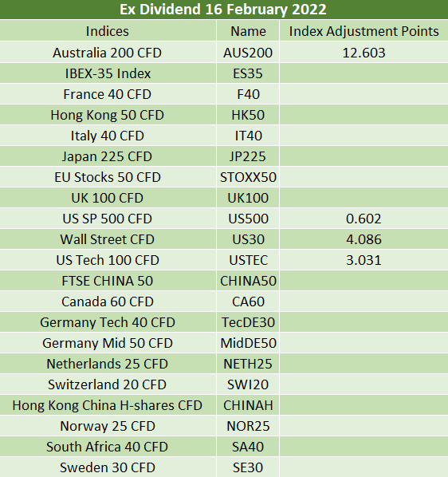Select the TecDE30 name cell
Viewport: 448px width, 477px height.
click(248, 322)
